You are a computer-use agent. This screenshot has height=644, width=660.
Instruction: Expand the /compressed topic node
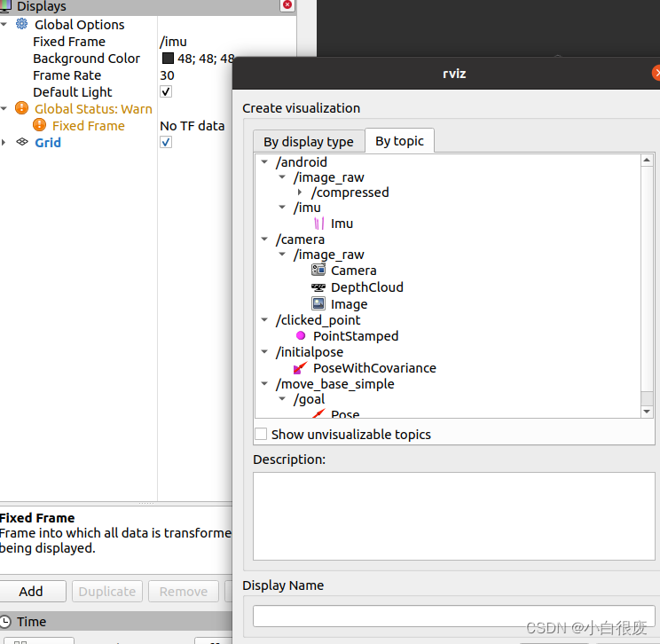(x=300, y=192)
